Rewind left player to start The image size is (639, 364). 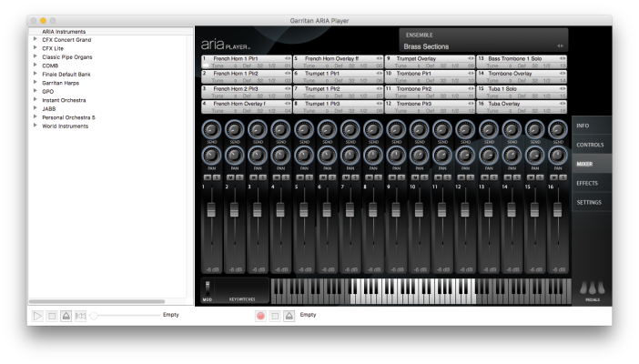click(x=81, y=316)
